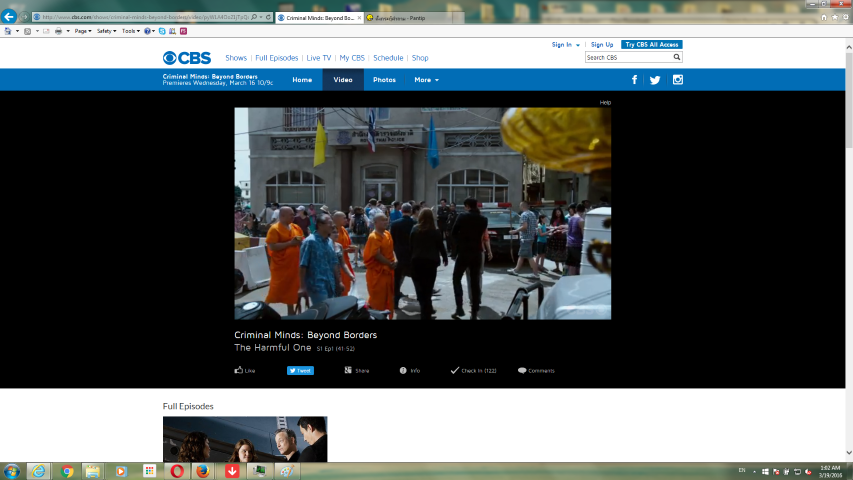
Task: Expand the More dropdown in show navigation
Action: point(426,80)
